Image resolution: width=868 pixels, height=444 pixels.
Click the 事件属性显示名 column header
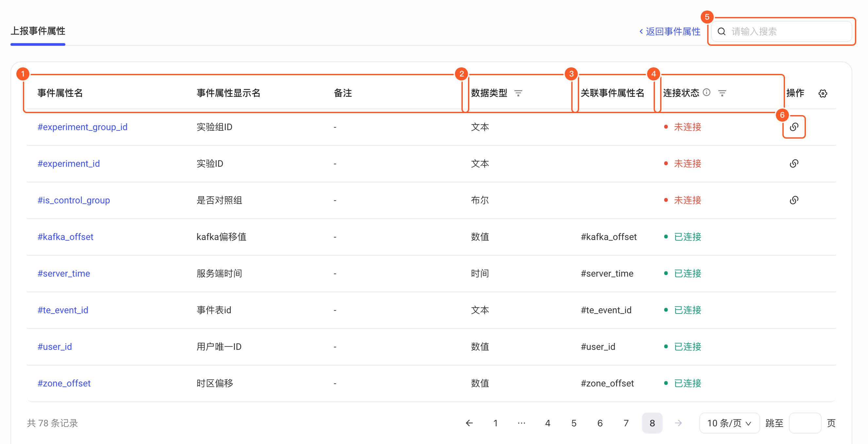(x=228, y=93)
